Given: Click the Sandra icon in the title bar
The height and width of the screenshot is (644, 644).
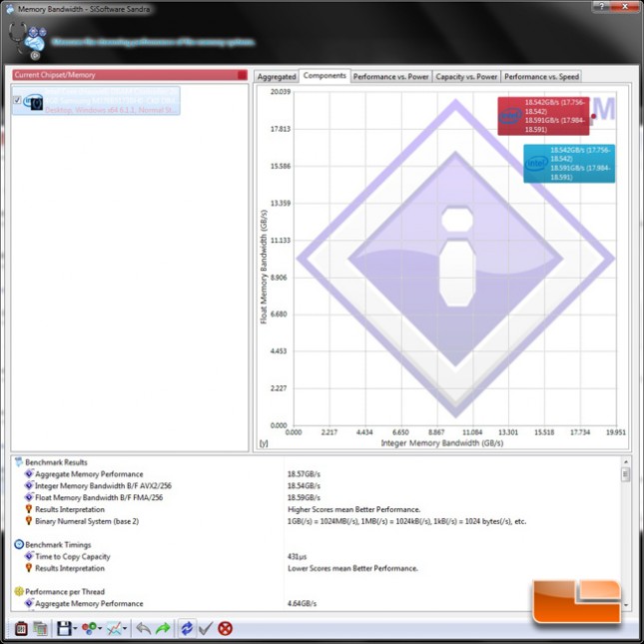Looking at the screenshot, I should click(9, 9).
